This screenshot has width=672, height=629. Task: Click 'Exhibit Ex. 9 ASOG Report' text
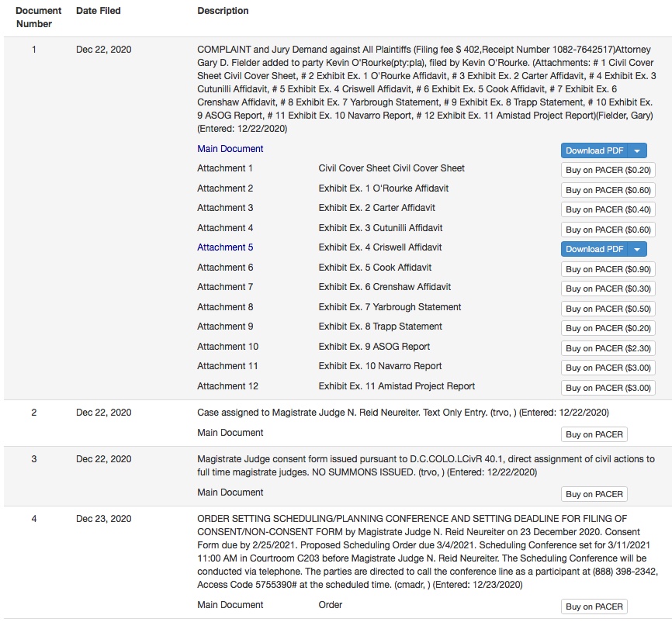374,346
